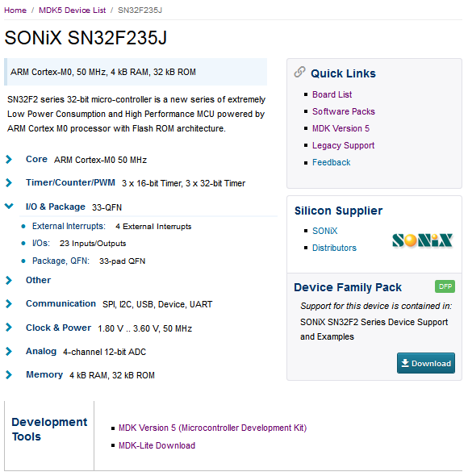Open MDK5 Device List breadcrumb link

tap(73, 10)
